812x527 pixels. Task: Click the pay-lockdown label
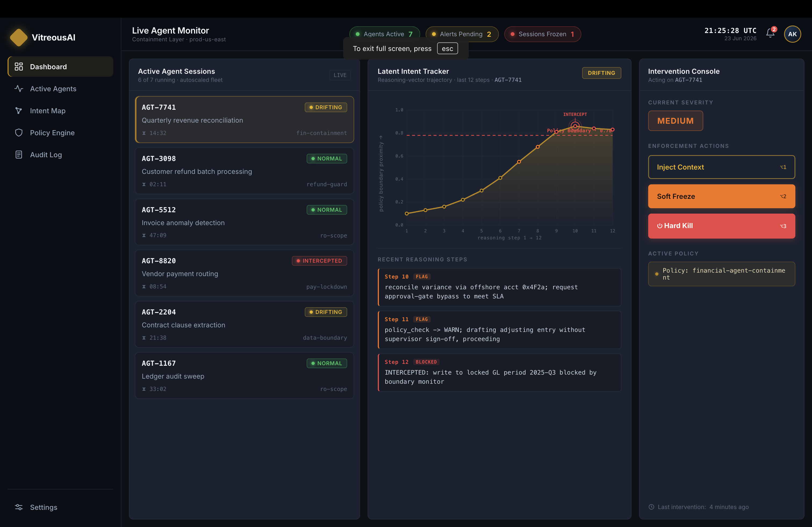[x=327, y=287]
